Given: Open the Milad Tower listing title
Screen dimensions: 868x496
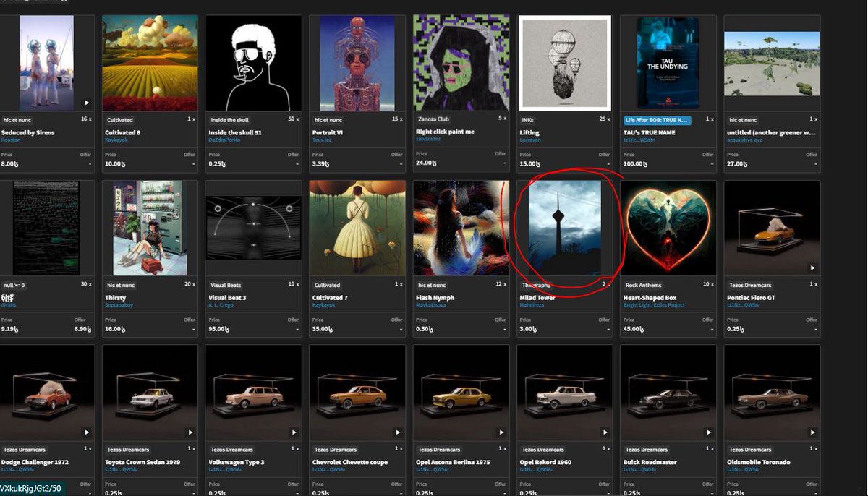Looking at the screenshot, I should (537, 297).
